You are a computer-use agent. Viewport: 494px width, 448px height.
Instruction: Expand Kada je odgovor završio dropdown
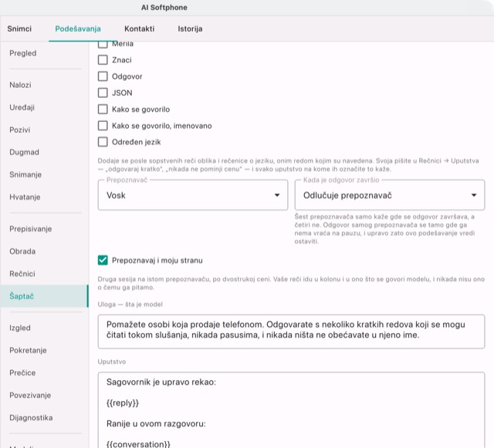click(x=390, y=195)
